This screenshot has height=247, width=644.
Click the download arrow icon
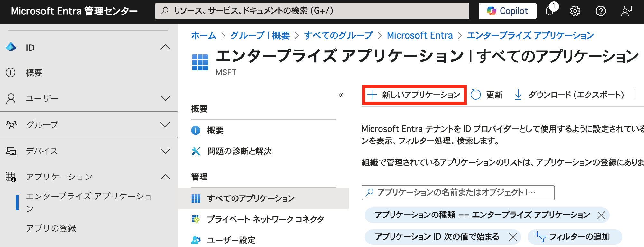pos(518,95)
